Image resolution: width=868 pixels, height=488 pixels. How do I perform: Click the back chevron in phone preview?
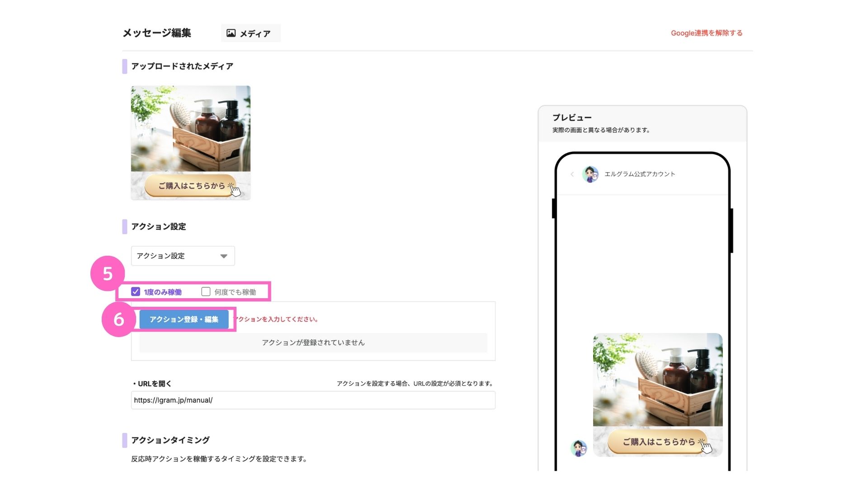tap(572, 174)
